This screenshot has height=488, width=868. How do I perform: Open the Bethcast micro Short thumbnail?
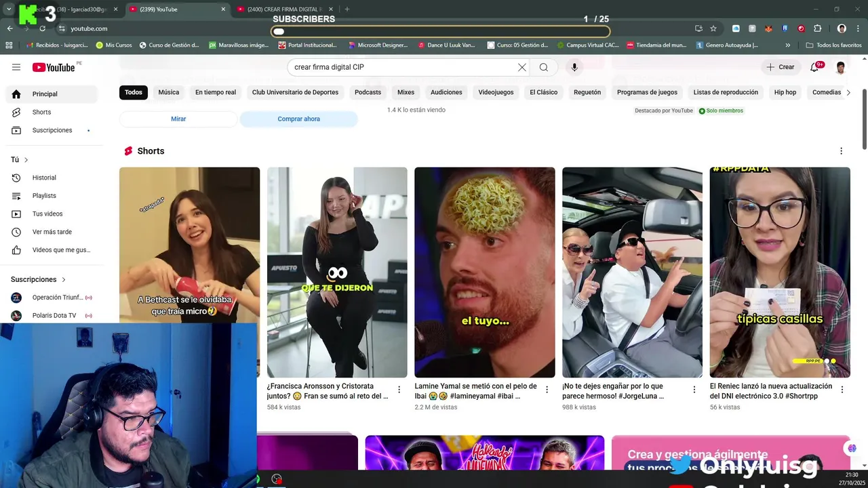189,245
